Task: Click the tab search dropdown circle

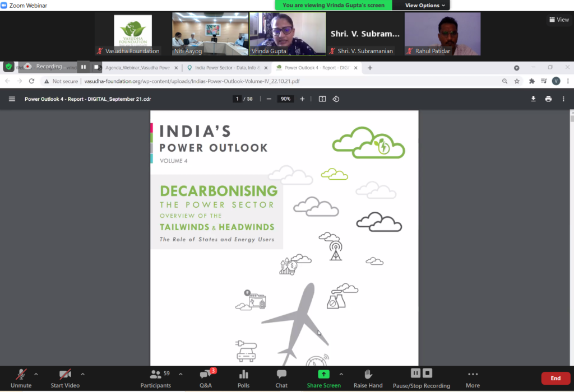Action: 516,68
